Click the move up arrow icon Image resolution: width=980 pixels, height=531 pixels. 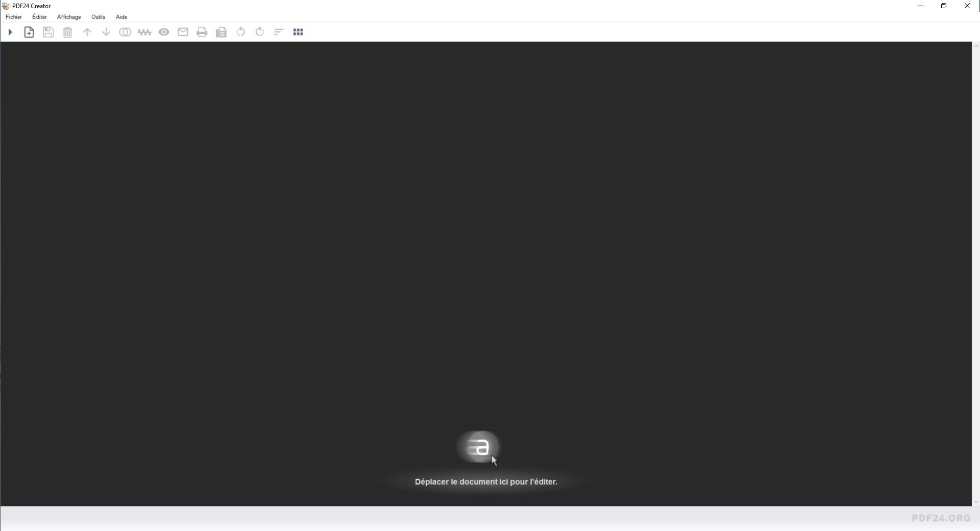point(87,32)
